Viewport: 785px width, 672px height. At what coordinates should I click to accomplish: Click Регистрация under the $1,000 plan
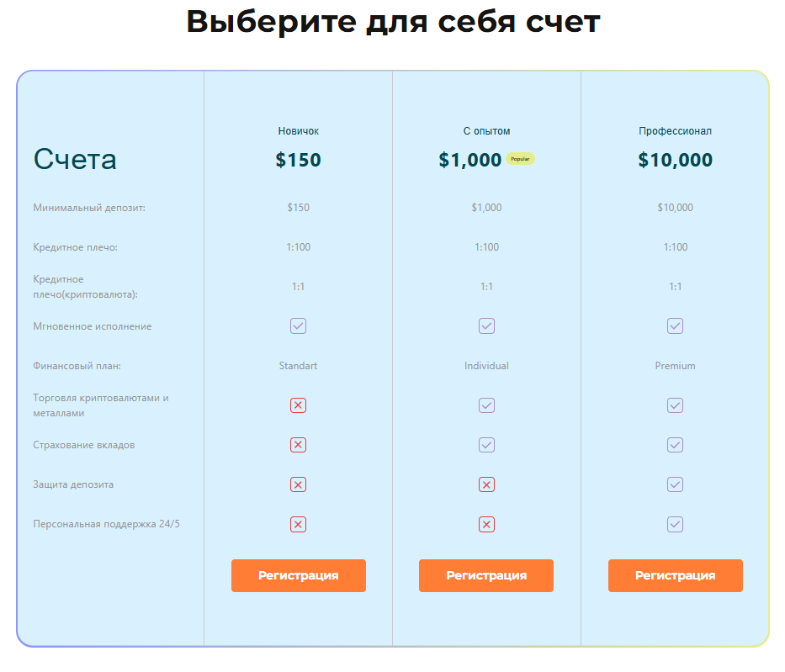pos(486,575)
